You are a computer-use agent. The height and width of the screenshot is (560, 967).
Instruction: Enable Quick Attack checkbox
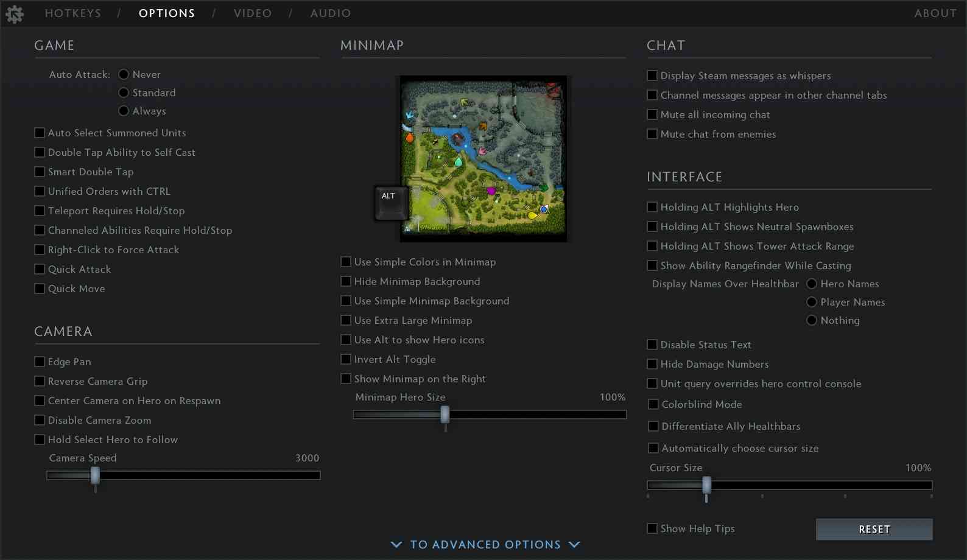coord(40,269)
